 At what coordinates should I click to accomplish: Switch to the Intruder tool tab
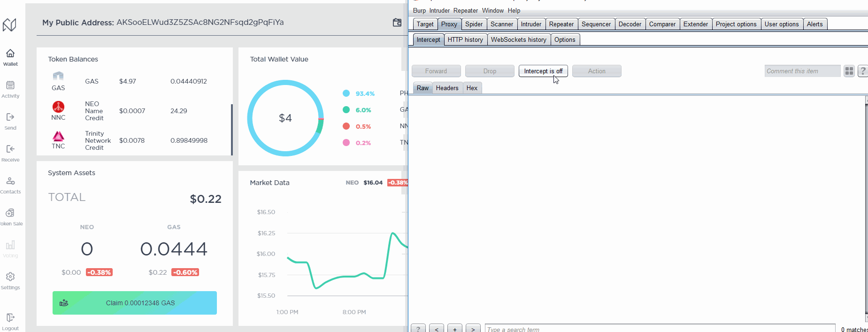tap(531, 24)
